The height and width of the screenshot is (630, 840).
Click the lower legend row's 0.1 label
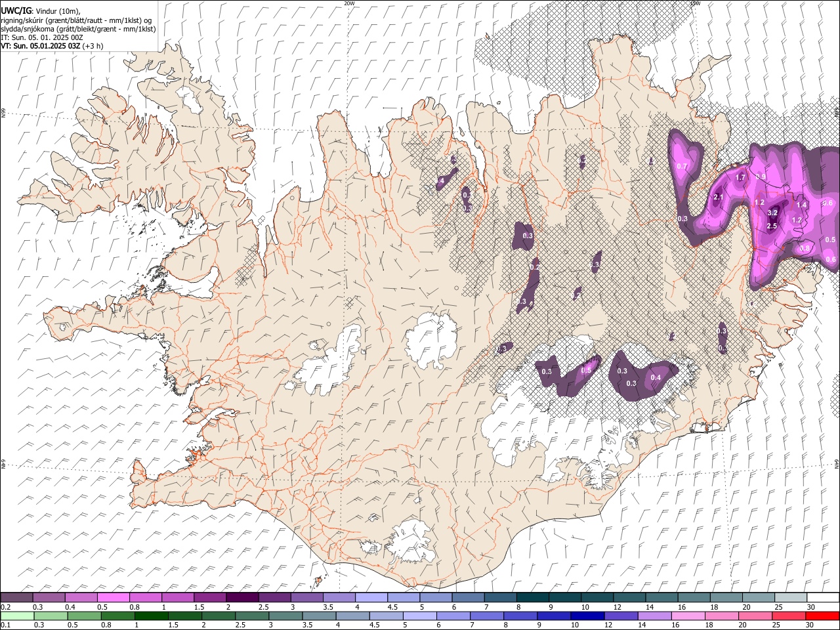point(5,625)
